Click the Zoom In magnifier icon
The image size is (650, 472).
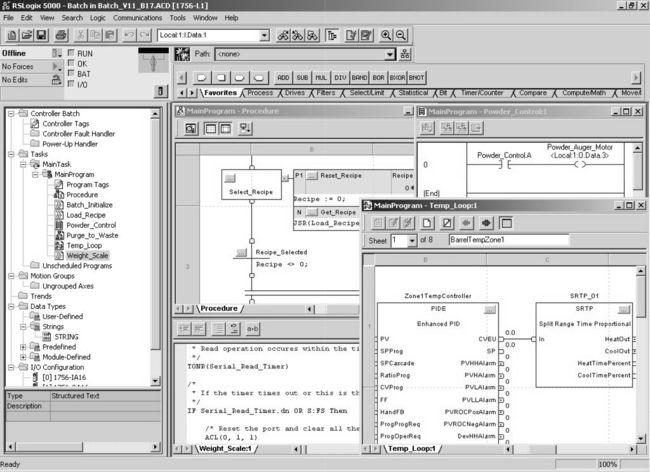(386, 35)
